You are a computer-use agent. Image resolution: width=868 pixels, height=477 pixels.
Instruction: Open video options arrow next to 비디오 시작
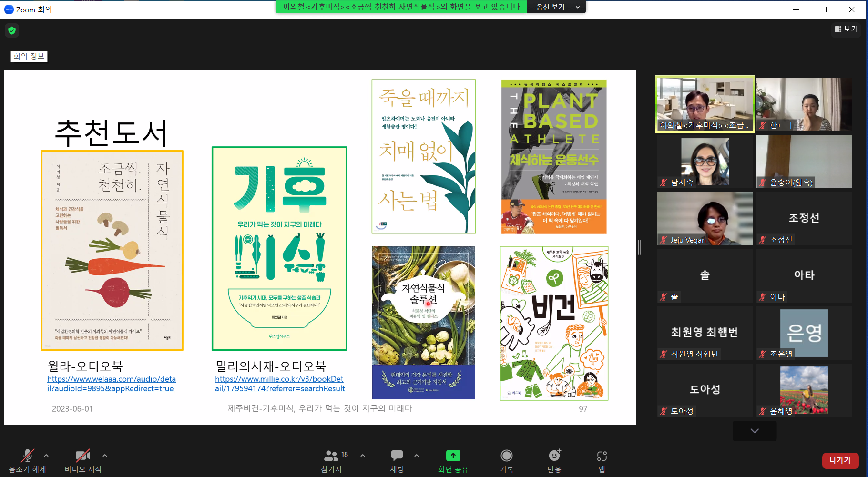[x=105, y=456]
